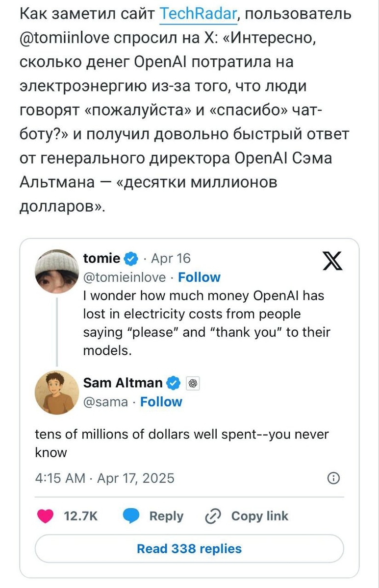The width and height of the screenshot is (379, 588).
Task: Click the heart like icon
Action: pyautogui.click(x=46, y=516)
